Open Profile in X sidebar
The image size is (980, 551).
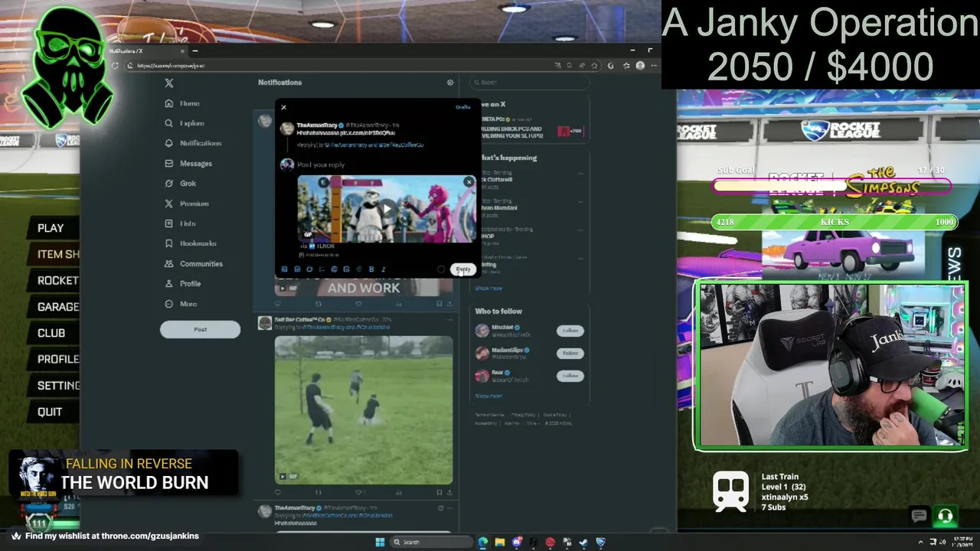coord(183,284)
